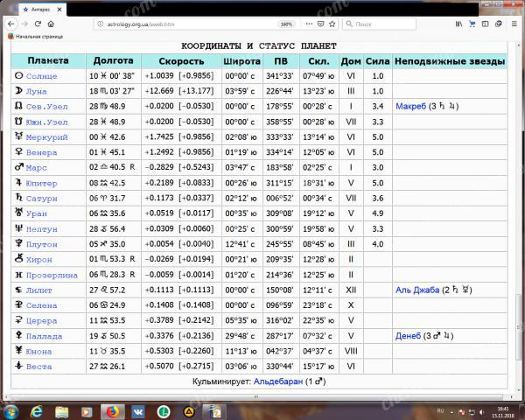Click the Jupiter ПВ value 311°15'
The width and height of the screenshot is (525, 420).
tap(280, 183)
